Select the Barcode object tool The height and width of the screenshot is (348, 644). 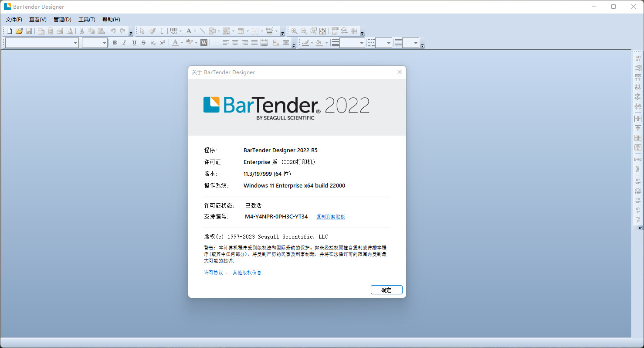[x=173, y=31]
